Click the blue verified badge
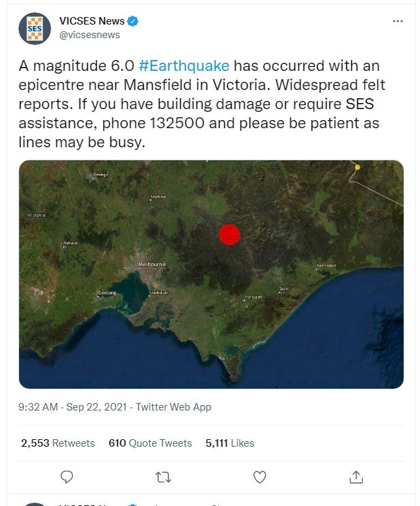 133,21
